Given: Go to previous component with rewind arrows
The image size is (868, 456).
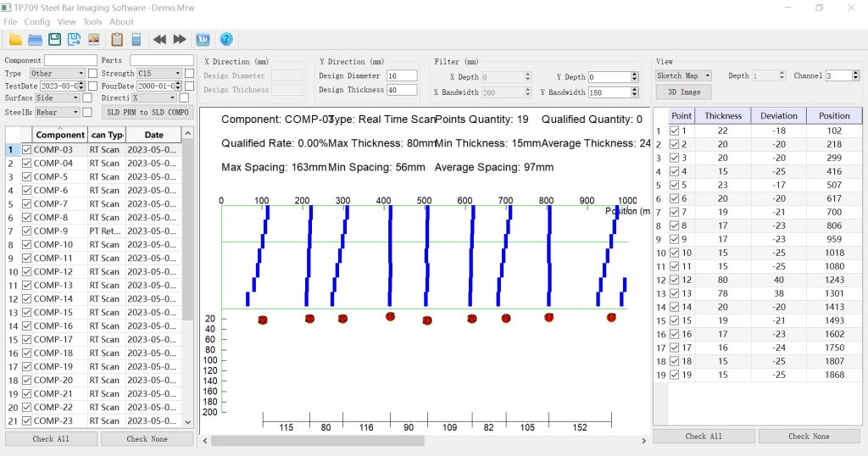Looking at the screenshot, I should [159, 39].
